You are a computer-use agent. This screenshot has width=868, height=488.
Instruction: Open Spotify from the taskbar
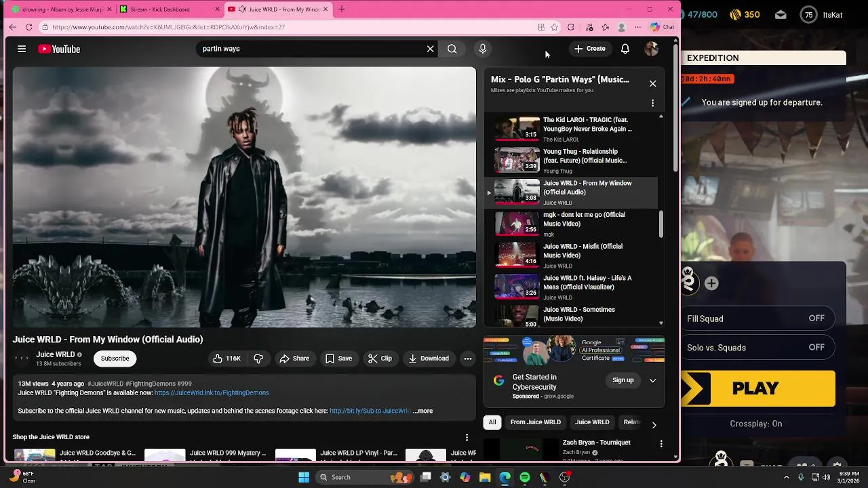click(525, 477)
